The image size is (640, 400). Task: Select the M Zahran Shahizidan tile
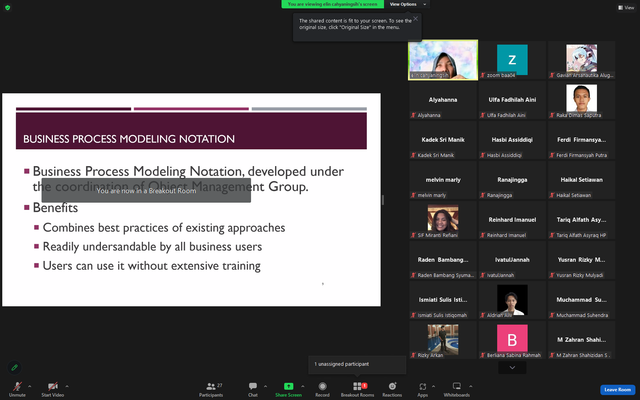click(582, 340)
